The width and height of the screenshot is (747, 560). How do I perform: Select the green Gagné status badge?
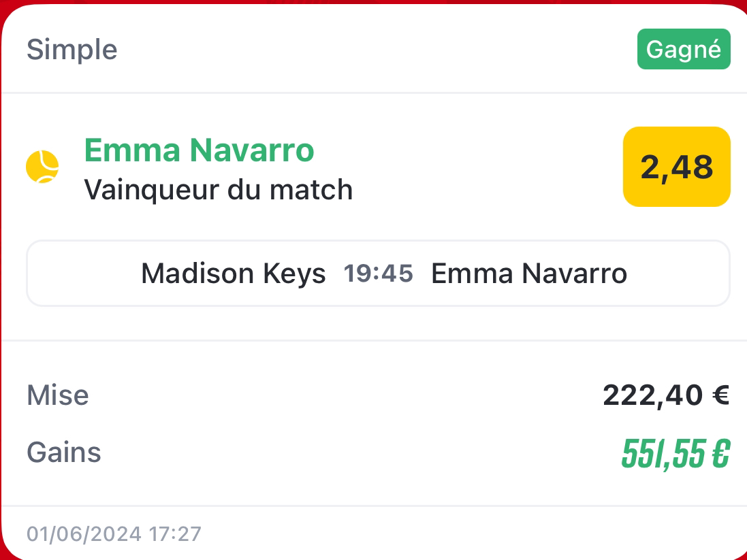pos(684,49)
